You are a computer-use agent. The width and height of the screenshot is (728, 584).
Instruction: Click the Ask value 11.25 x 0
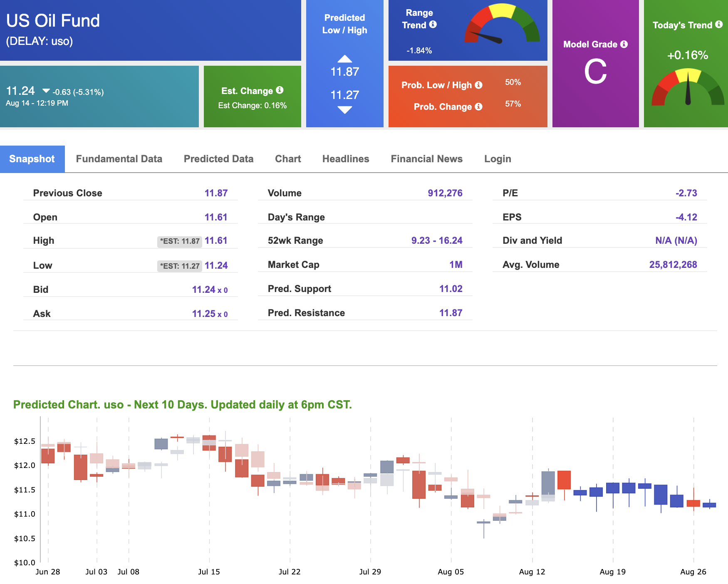click(210, 314)
